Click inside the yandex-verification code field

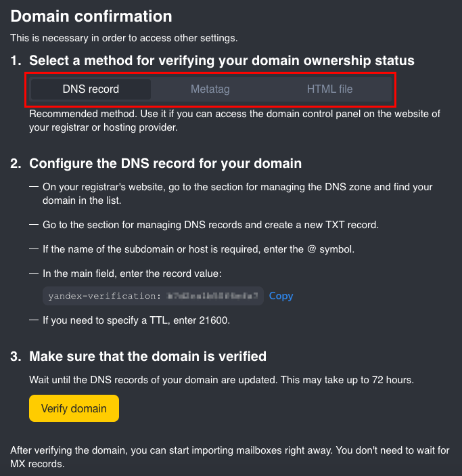pos(153,296)
